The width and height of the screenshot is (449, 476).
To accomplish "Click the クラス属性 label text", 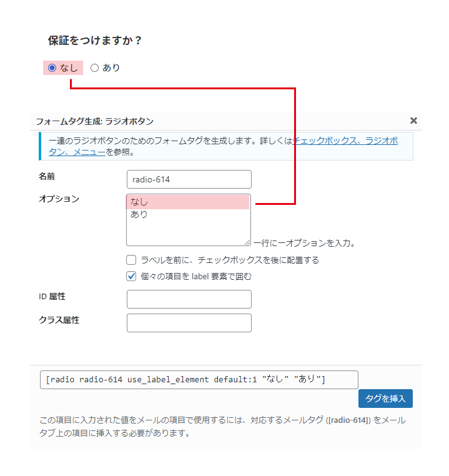I will click(x=59, y=320).
